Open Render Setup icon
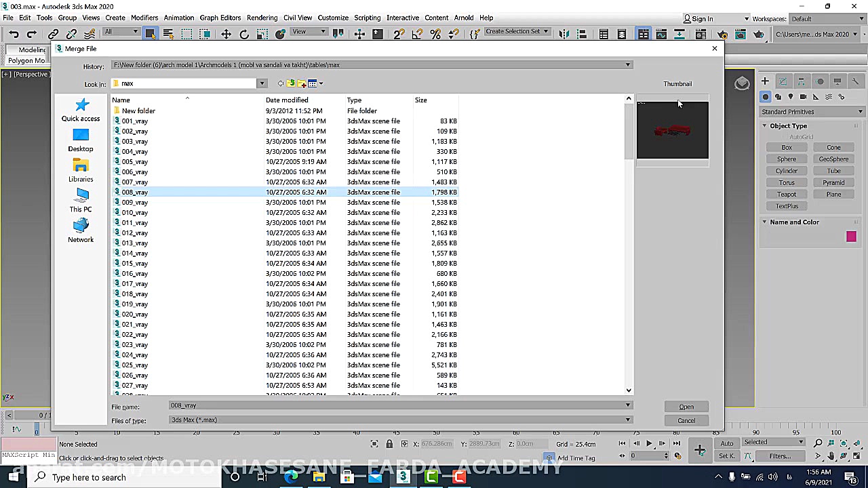868x488 pixels. click(x=723, y=34)
